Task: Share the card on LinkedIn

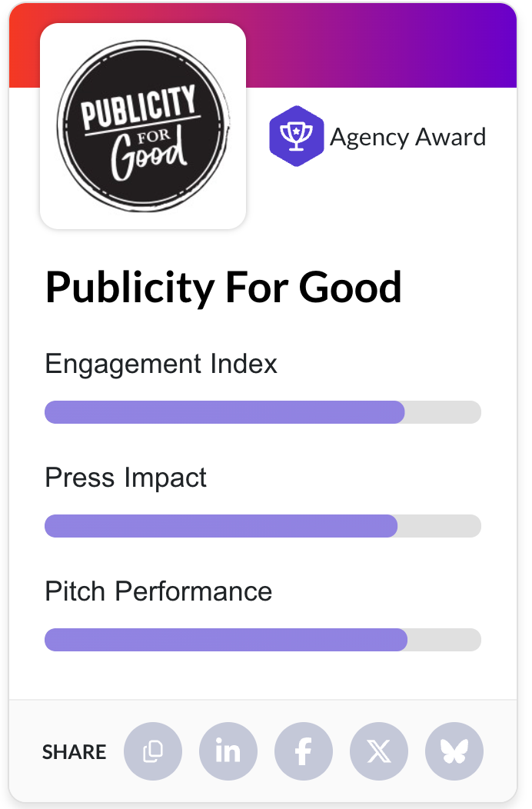Action: pos(228,751)
